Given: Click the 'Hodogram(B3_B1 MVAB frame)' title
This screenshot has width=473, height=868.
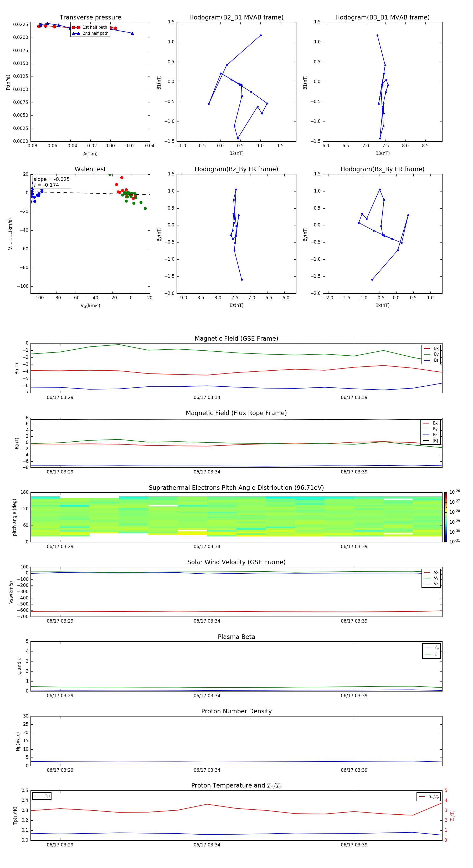Looking at the screenshot, I should pos(382,18).
